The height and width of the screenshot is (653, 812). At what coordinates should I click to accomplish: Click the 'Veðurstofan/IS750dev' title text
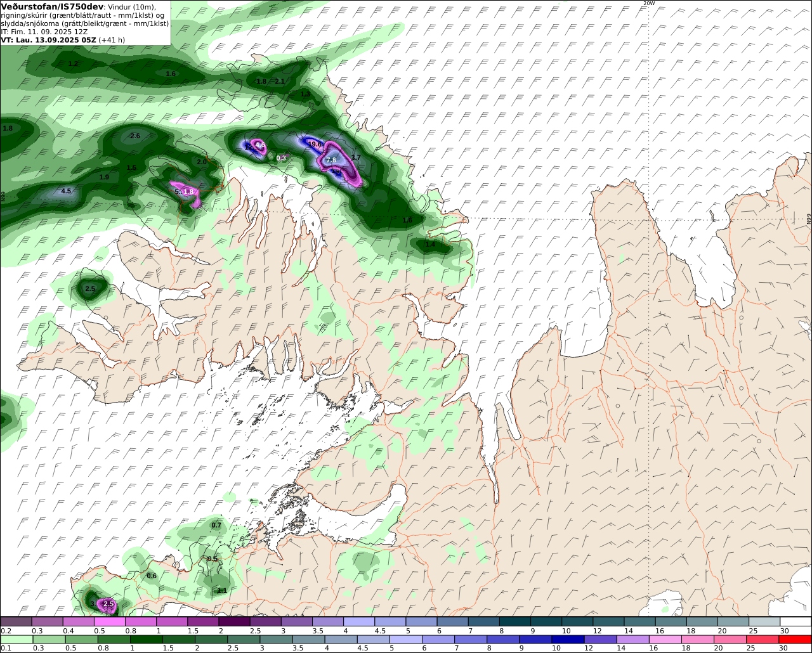point(52,6)
